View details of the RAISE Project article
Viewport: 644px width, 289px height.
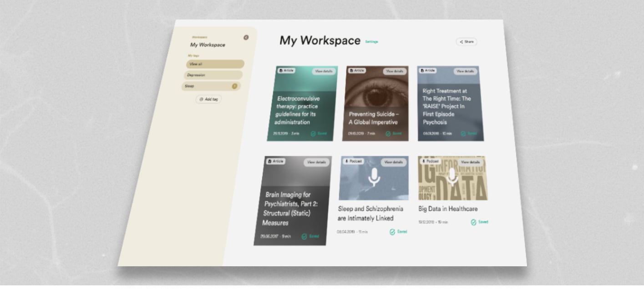pos(466,71)
